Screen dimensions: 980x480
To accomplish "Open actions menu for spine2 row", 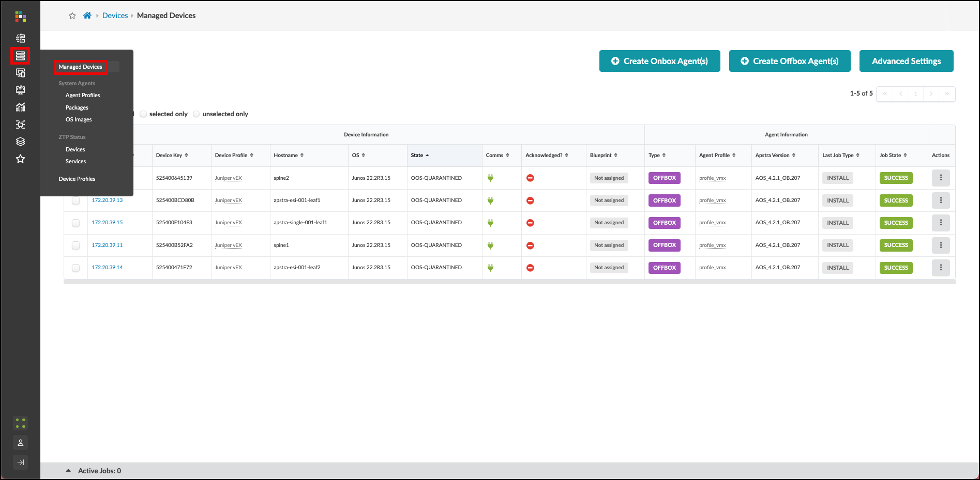I will coord(940,178).
